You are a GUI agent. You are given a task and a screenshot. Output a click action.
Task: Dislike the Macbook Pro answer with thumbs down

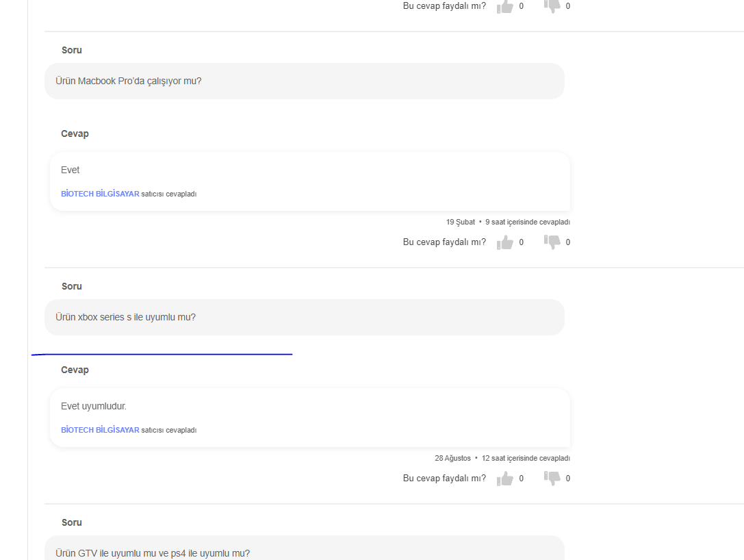(552, 242)
